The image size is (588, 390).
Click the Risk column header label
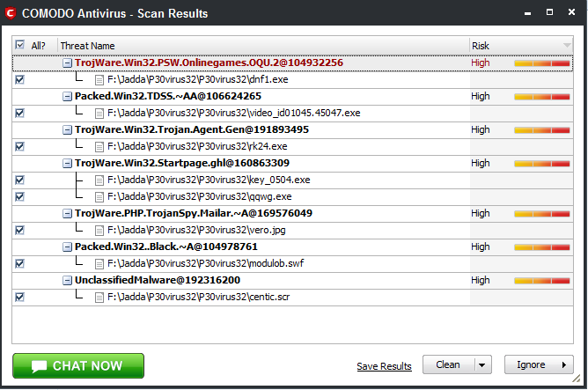tap(481, 46)
